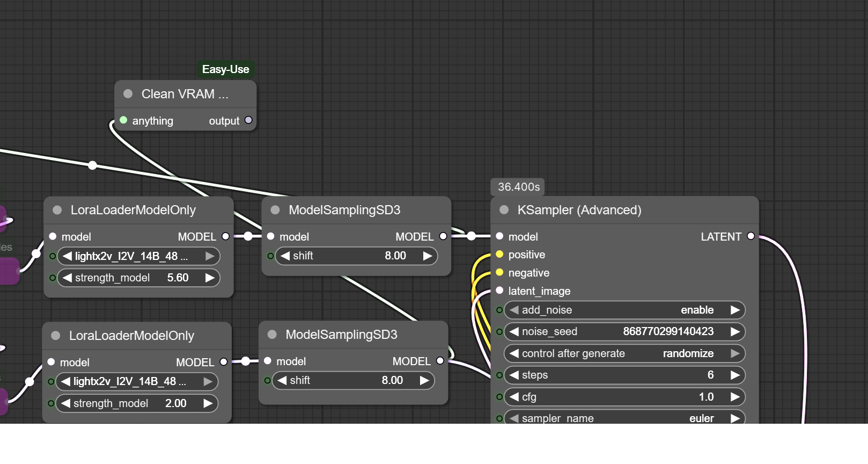This screenshot has width=868, height=464.
Task: Click the KSampler negative input socket
Action: 499,272
